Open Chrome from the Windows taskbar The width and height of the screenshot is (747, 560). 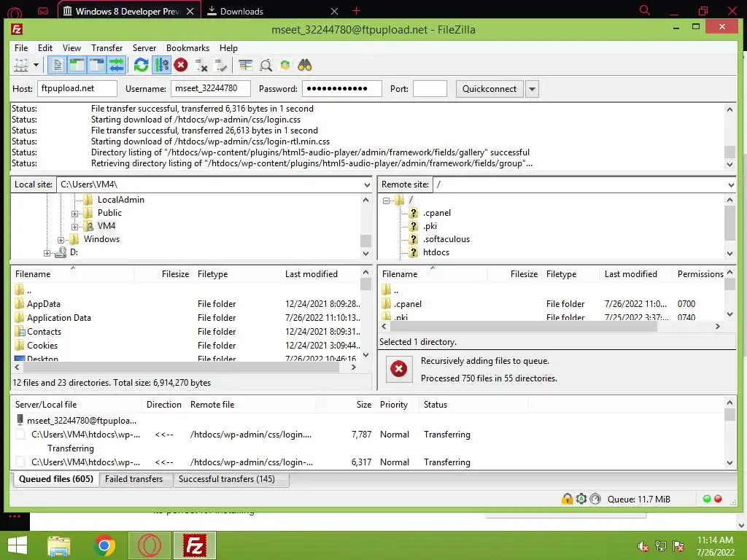[x=104, y=545]
